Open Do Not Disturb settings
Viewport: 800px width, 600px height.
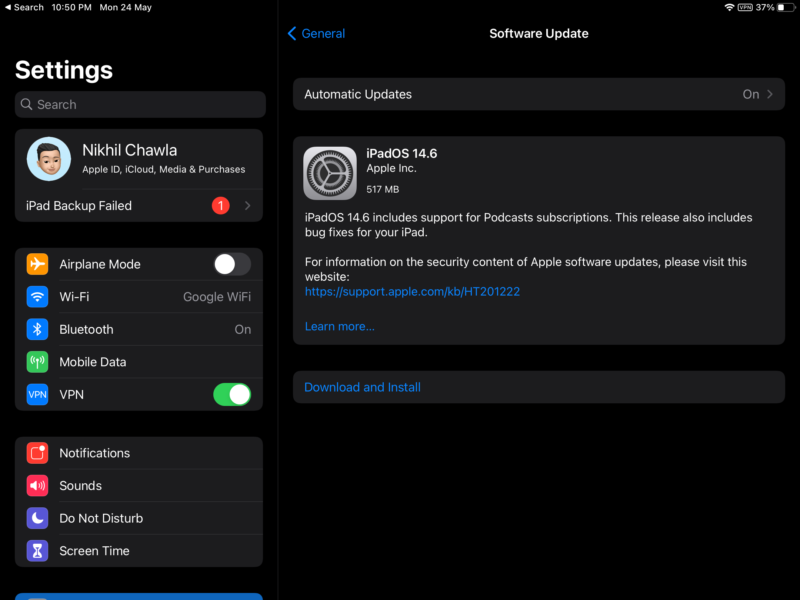(139, 518)
